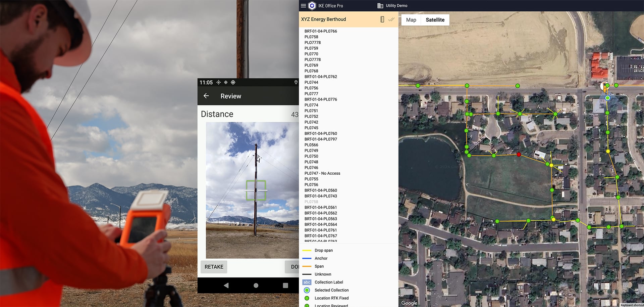Click the Utility Demo building icon
Viewport: 644px width, 307px height.
(x=380, y=6)
